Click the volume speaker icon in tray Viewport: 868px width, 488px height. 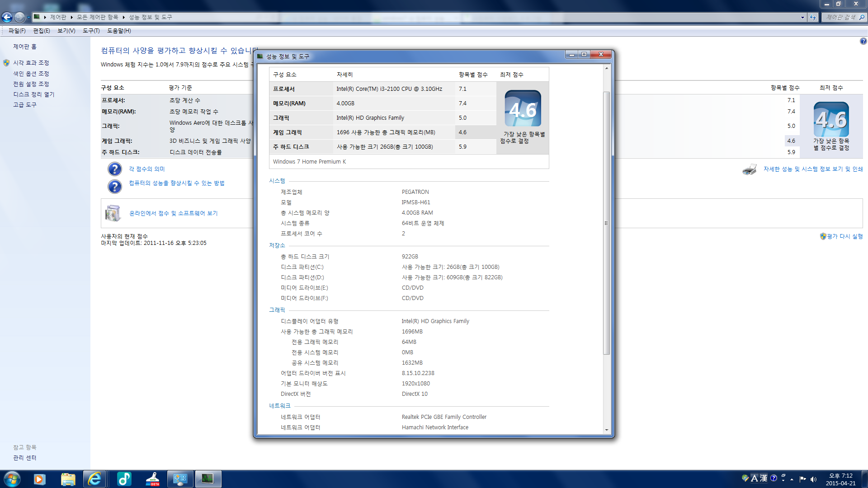tap(814, 479)
